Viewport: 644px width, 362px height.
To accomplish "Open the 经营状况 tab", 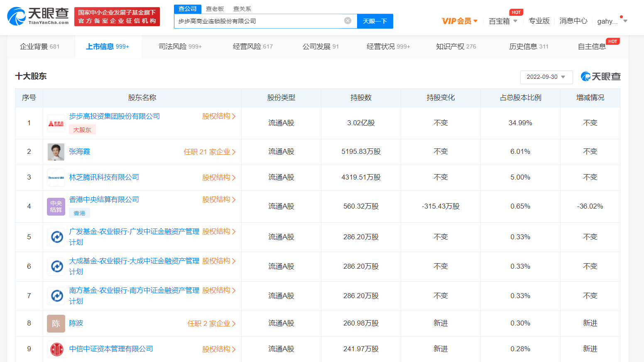I will 388,46.
